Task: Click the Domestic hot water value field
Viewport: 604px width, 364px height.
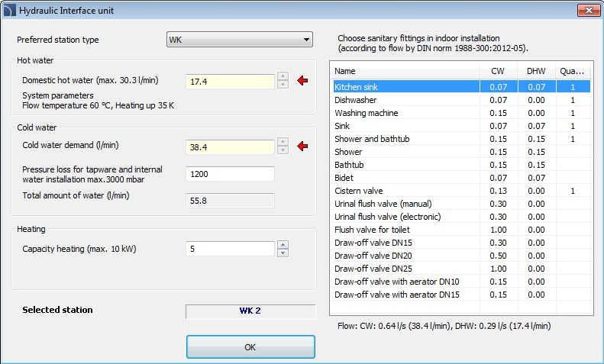Action: click(x=230, y=81)
